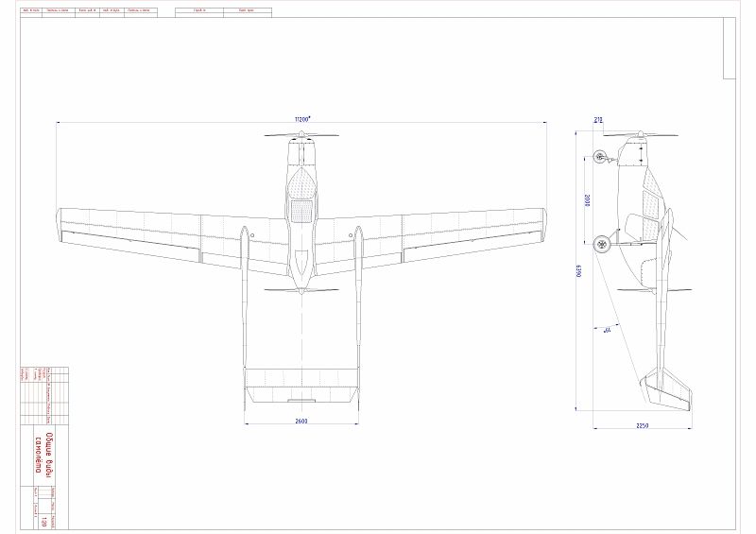Screen dimensions: 756x534
Task: Select the 2600 tail width dimension
Action: click(301, 421)
